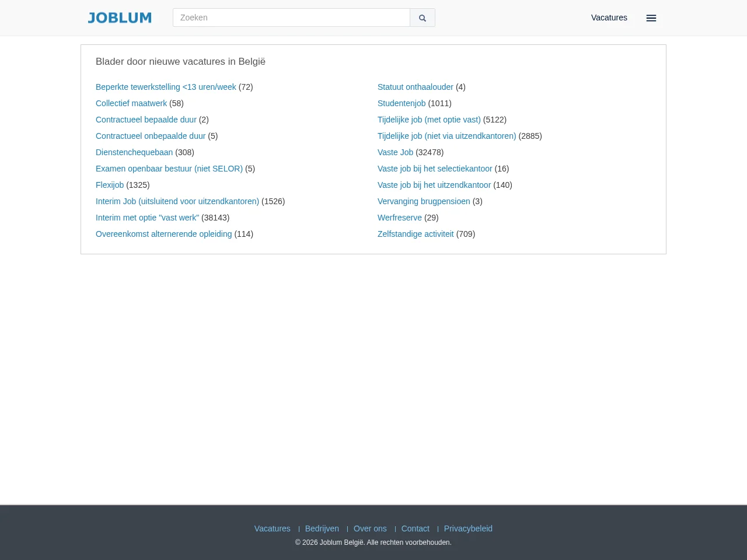
Task: Open Vaste job bij het uitzendkantoor
Action: (x=434, y=185)
